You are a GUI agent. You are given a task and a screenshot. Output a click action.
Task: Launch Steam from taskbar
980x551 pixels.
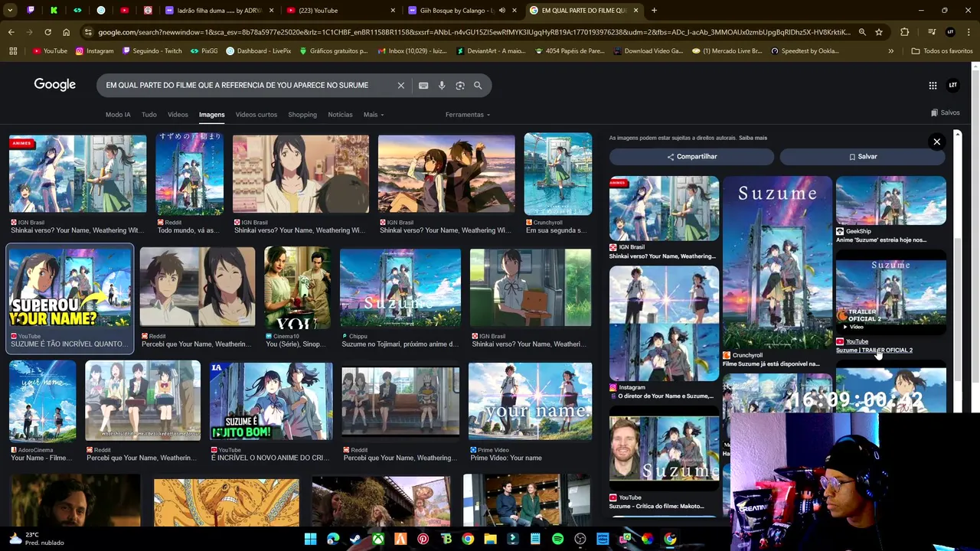355,539
